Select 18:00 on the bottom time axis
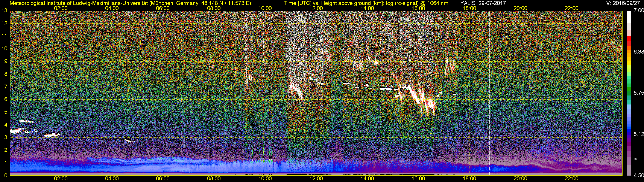 tap(469, 179)
